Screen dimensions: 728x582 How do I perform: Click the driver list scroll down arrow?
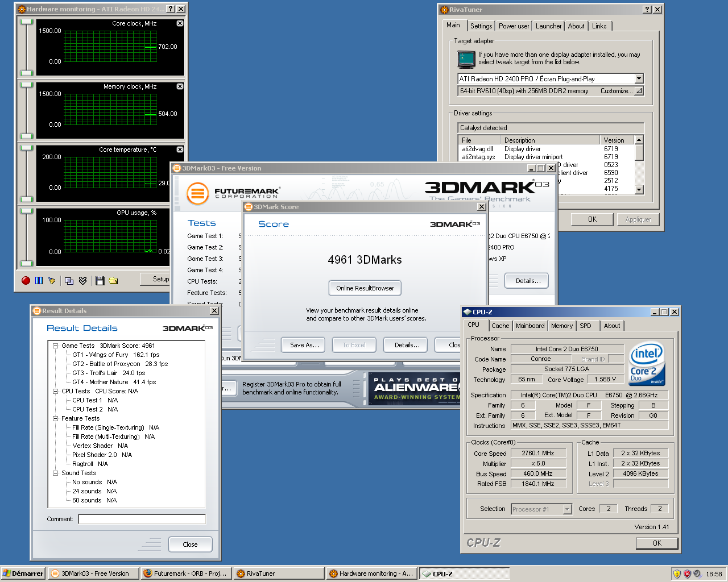click(x=639, y=190)
